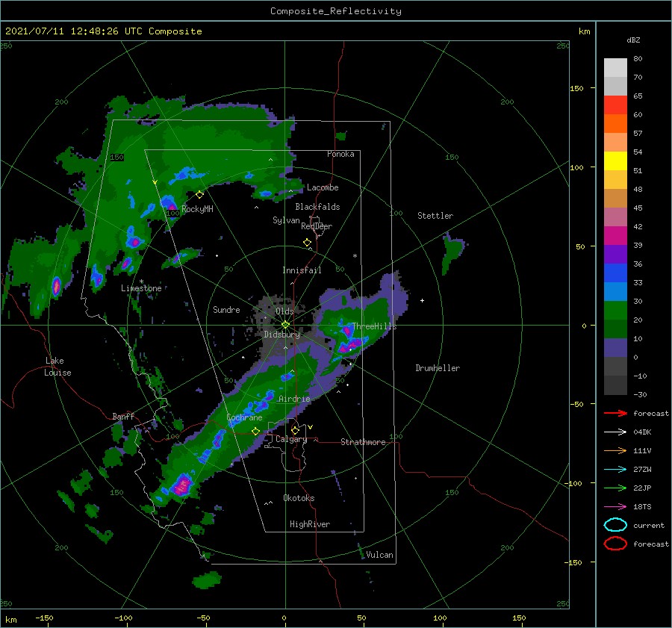The width and height of the screenshot is (672, 628).
Task: Click the Lacombe town label
Action: point(323,187)
